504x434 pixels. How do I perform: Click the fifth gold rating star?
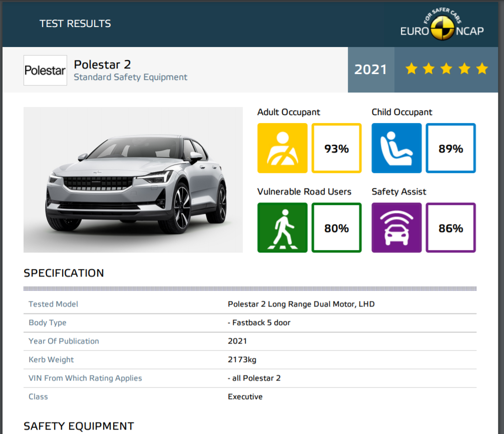pyautogui.click(x=482, y=68)
